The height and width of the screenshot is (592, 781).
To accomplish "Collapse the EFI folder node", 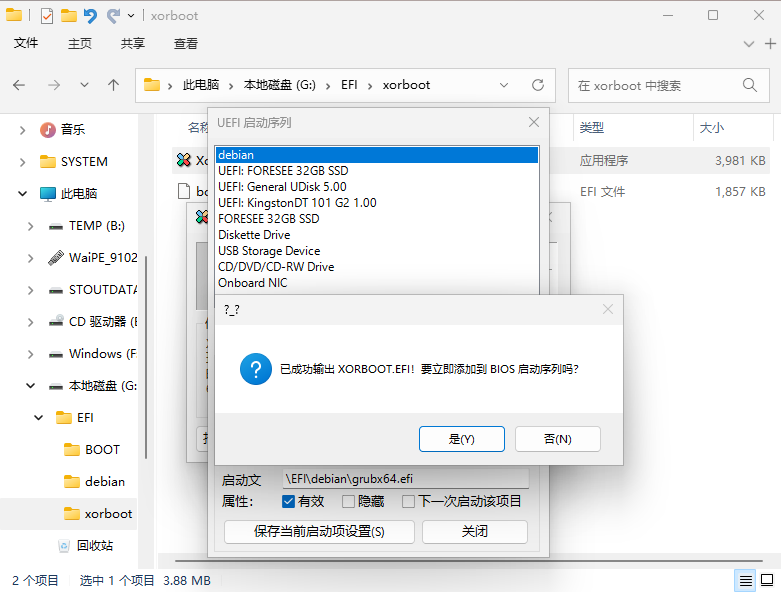I will point(38,418).
